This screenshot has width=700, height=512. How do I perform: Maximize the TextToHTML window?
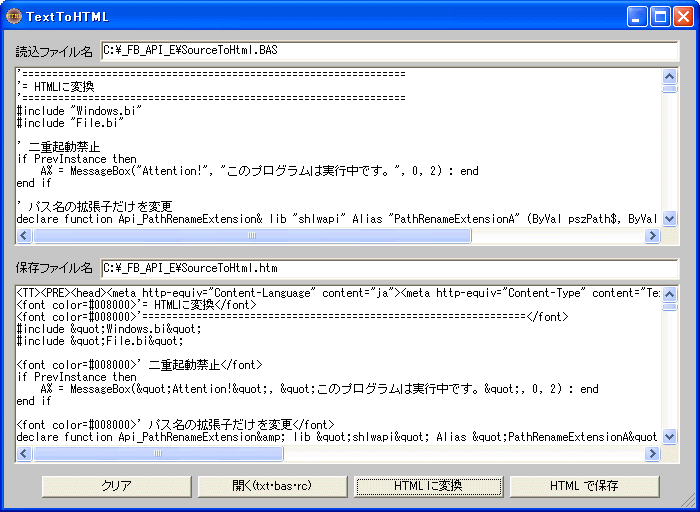pyautogui.click(x=660, y=16)
